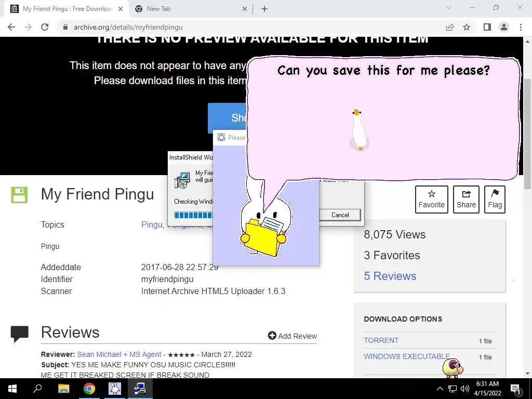Open network status tray icon
The width and height of the screenshot is (532, 399).
453,389
